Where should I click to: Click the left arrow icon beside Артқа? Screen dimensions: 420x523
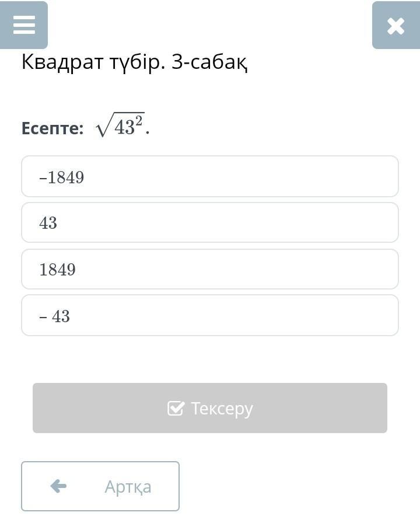(58, 486)
